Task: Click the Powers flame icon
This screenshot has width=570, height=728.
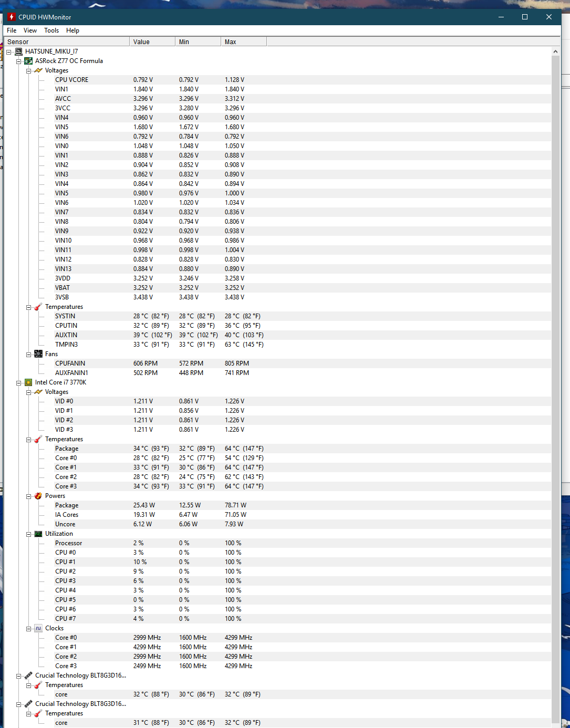Action: coord(38,496)
